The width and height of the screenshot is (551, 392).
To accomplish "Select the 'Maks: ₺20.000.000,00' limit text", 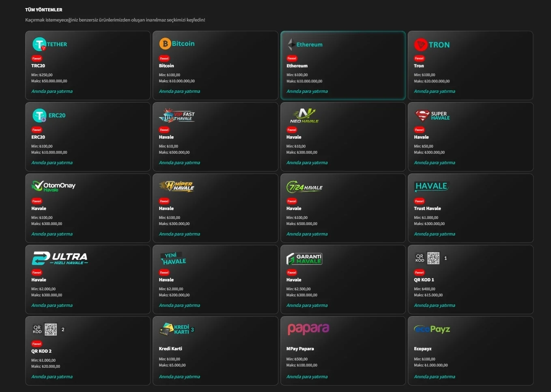I will point(432,81).
